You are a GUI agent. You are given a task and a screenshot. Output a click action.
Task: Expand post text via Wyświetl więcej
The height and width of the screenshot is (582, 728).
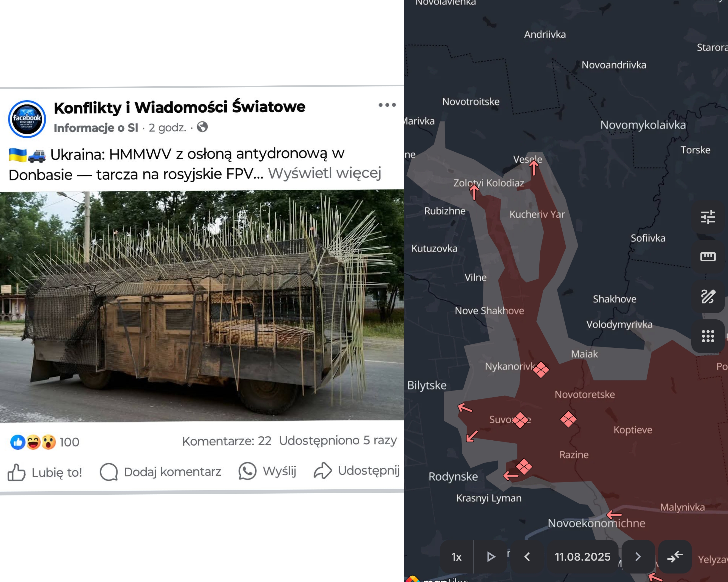(325, 173)
